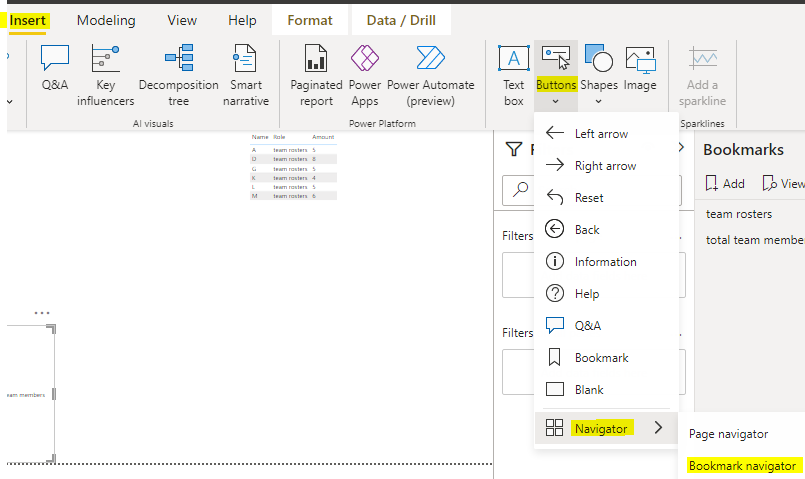The image size is (805, 479).
Task: Expand the Shapes dropdown chevron
Action: 599,102
